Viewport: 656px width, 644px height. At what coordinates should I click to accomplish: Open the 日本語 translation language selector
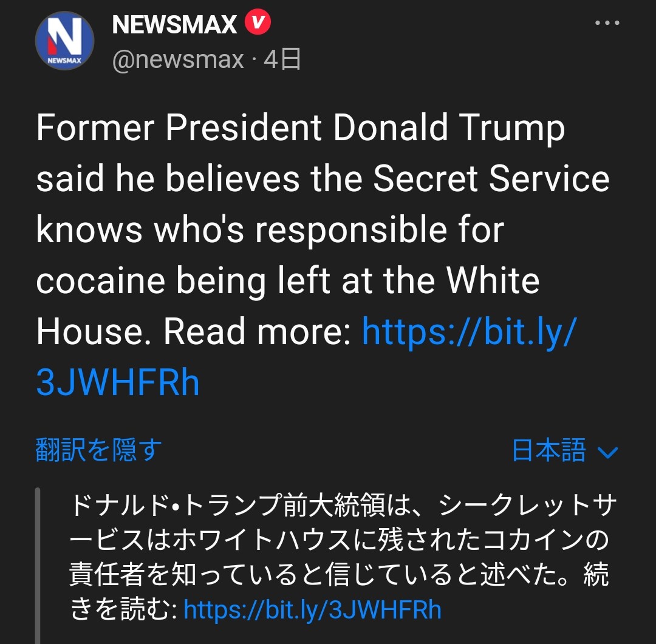coord(550,451)
